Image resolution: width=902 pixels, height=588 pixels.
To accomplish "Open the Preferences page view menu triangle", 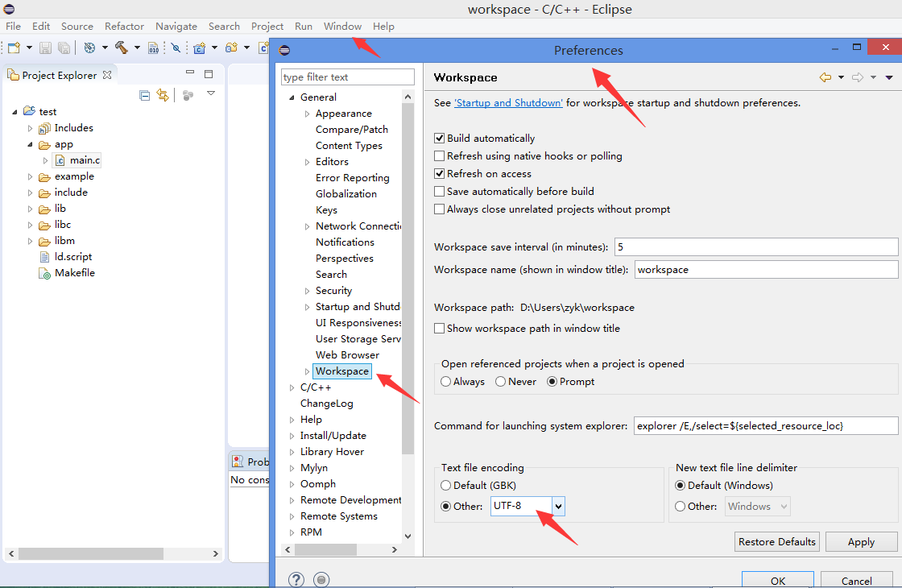I will click(x=889, y=77).
